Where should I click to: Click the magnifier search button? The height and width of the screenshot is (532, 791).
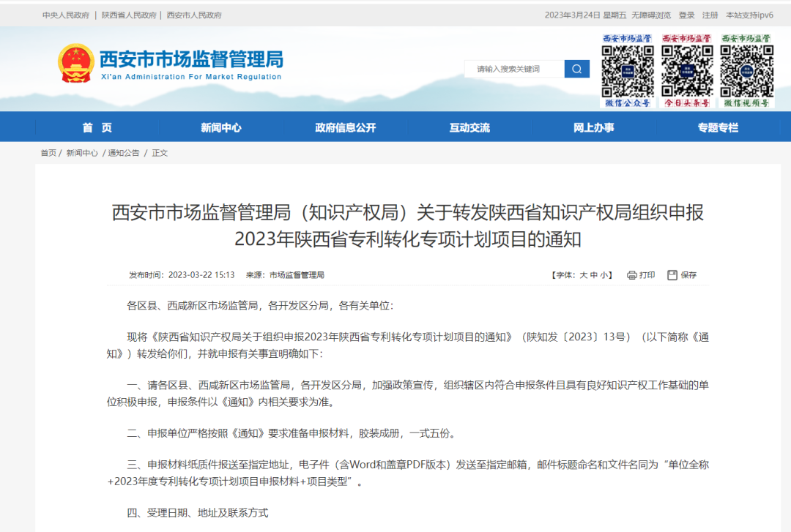click(576, 69)
